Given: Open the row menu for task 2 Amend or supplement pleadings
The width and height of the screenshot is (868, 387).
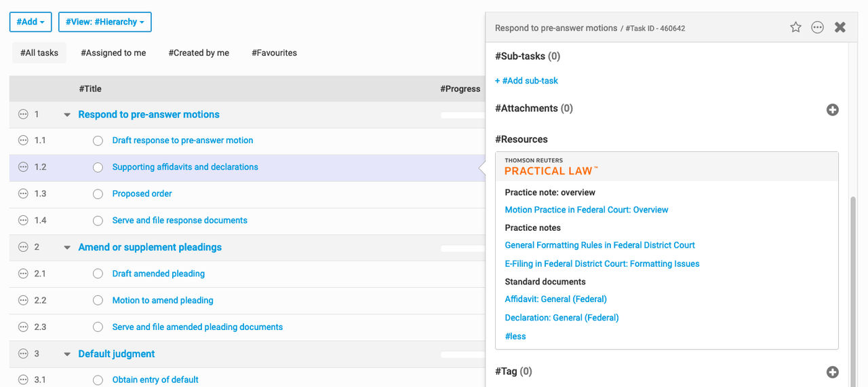Looking at the screenshot, I should tap(23, 247).
